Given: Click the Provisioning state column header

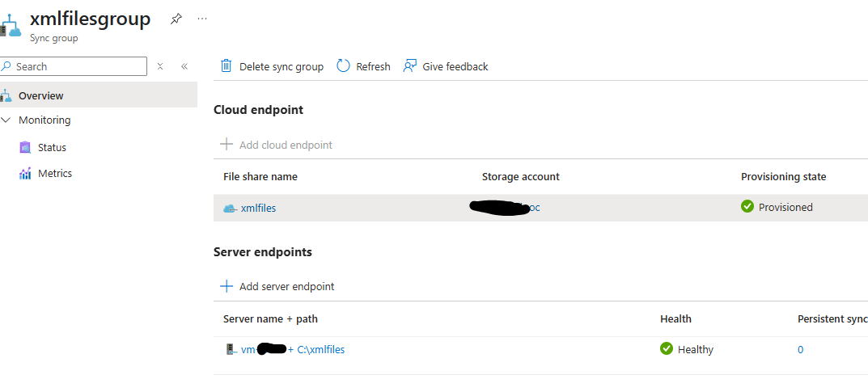Looking at the screenshot, I should point(783,177).
